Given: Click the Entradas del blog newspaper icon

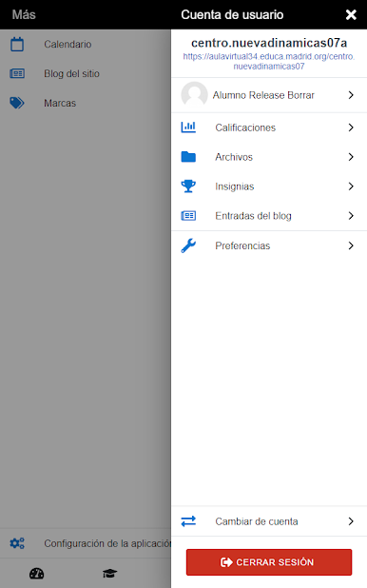Looking at the screenshot, I should (188, 216).
